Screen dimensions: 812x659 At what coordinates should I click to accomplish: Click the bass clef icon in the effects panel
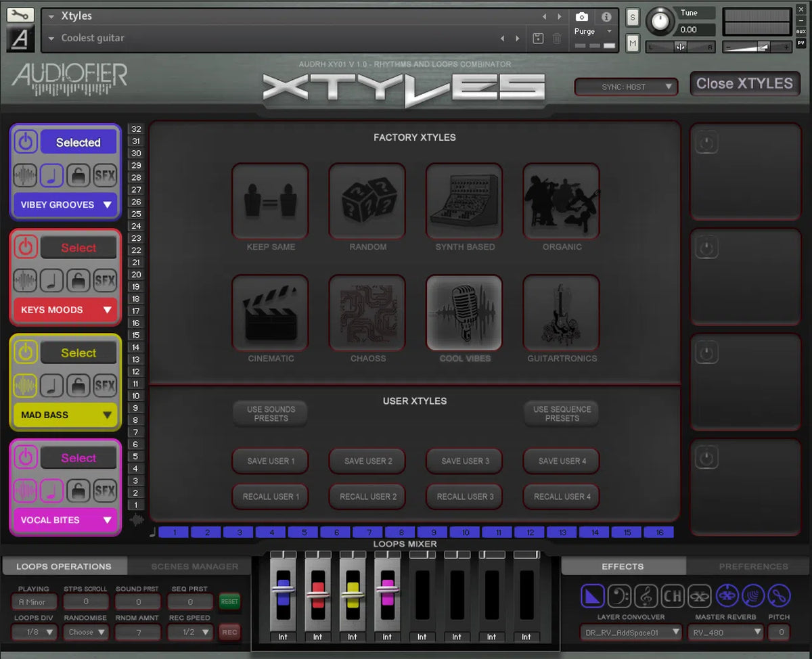[x=619, y=596]
